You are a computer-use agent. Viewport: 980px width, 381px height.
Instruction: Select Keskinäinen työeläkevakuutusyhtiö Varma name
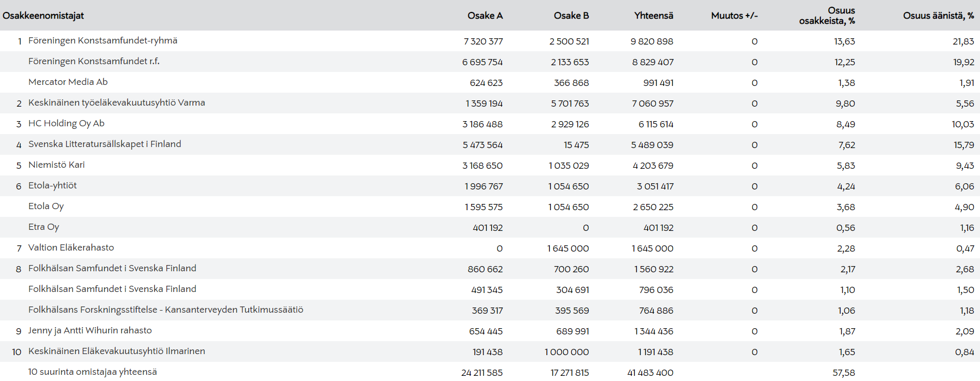tap(117, 102)
